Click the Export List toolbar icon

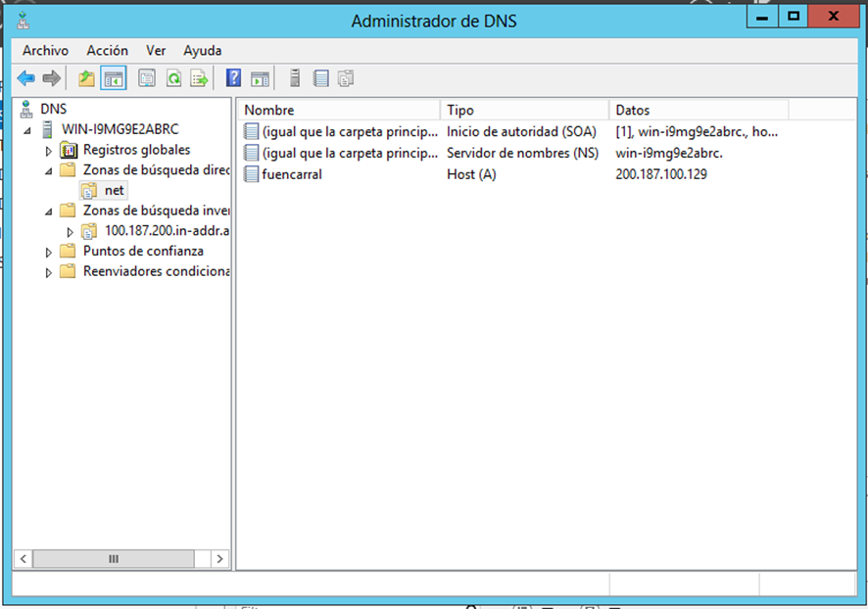(x=199, y=78)
